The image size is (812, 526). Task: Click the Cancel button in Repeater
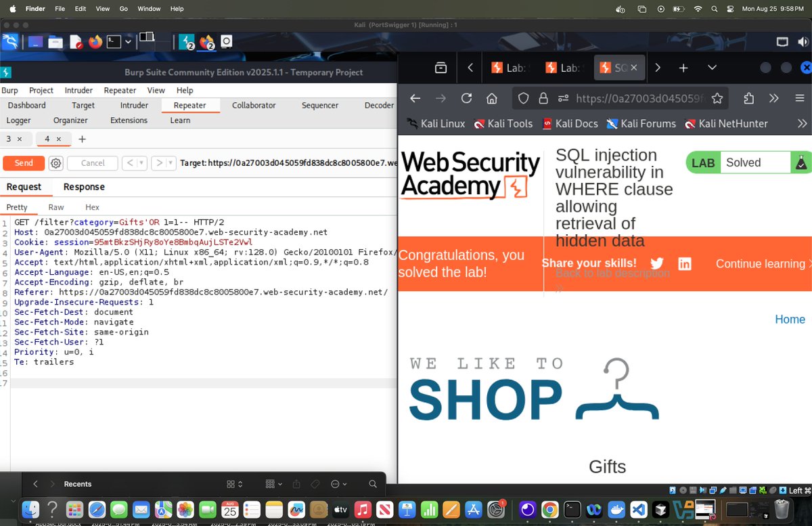tap(93, 163)
